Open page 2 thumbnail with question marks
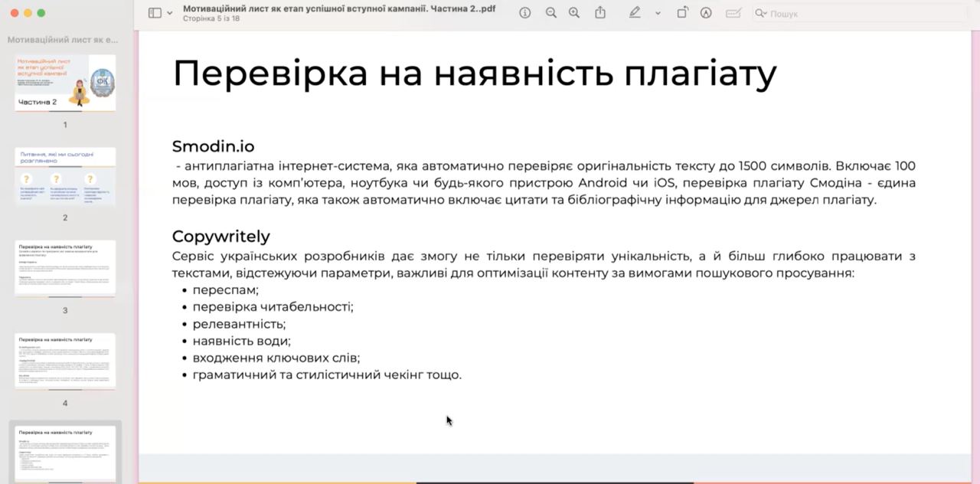Image resolution: width=980 pixels, height=484 pixels. [x=65, y=176]
